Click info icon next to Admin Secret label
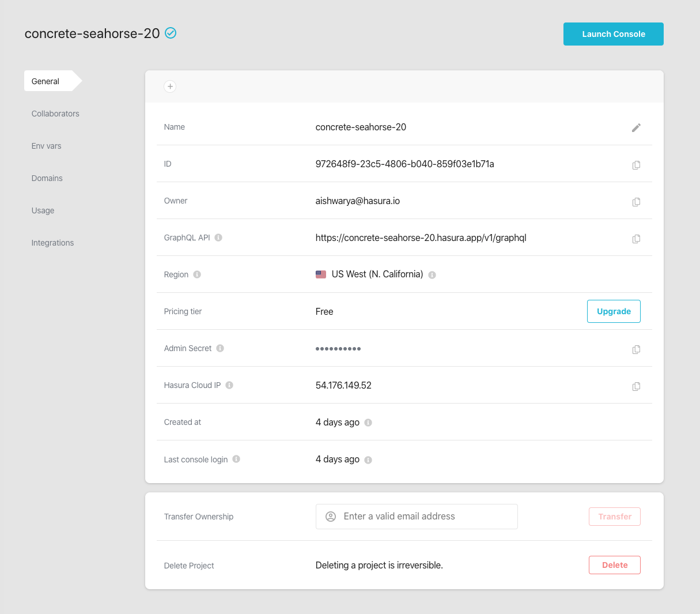700x614 pixels. tap(220, 348)
